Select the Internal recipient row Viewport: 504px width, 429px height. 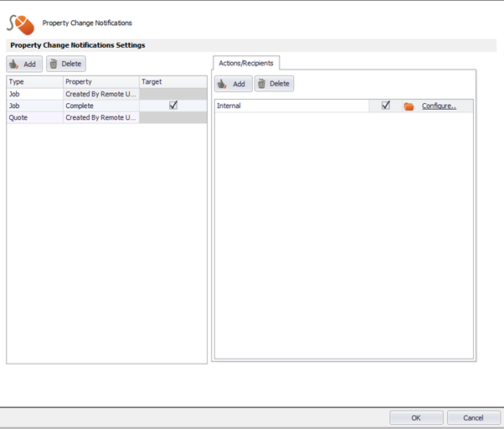[x=344, y=106]
